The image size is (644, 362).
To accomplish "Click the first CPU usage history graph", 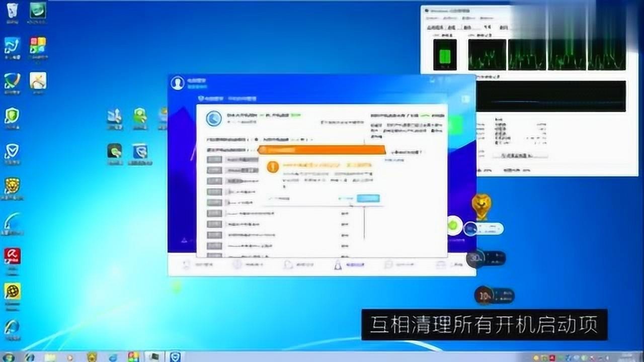I will point(487,55).
